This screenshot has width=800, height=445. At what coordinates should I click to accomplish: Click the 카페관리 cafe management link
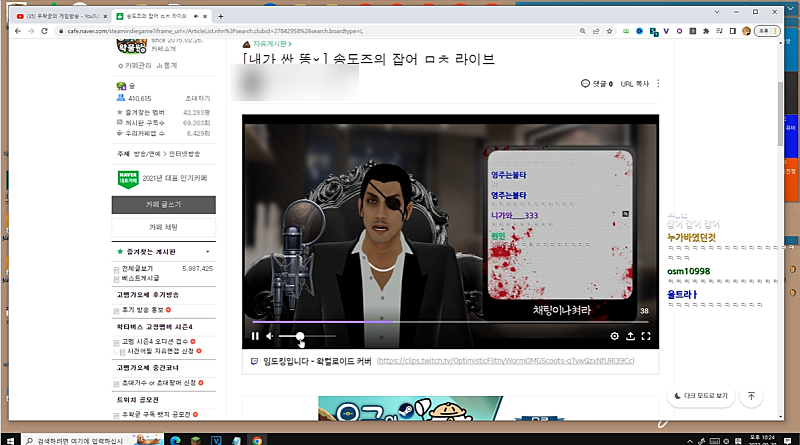(x=135, y=66)
